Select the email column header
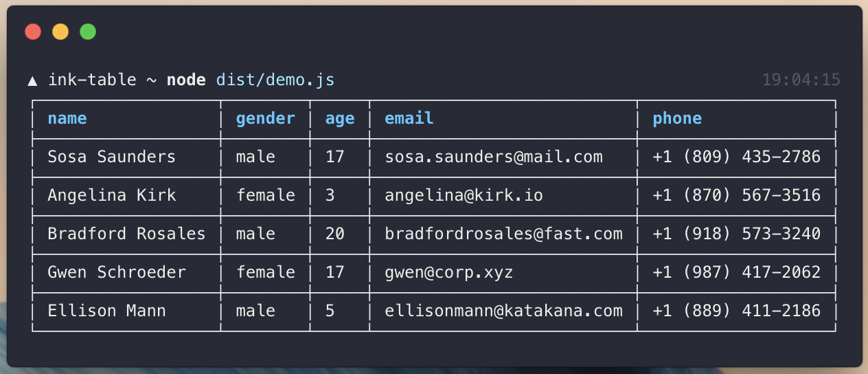 (x=409, y=118)
